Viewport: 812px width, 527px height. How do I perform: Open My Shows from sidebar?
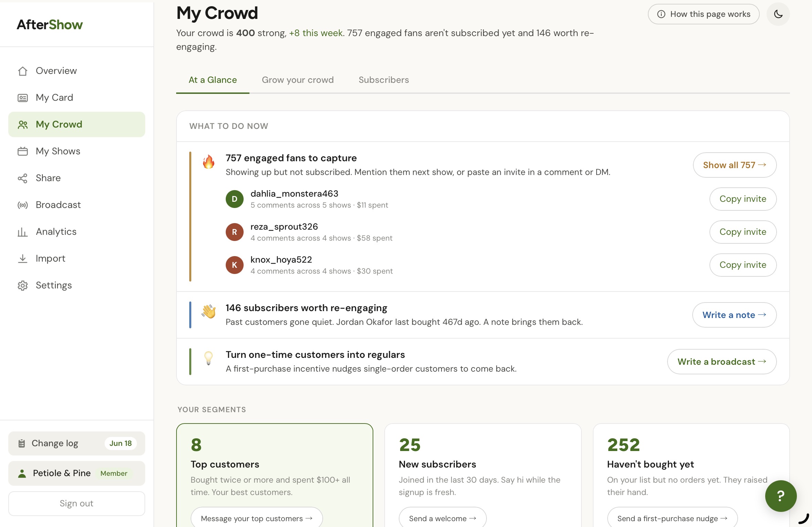click(77, 151)
